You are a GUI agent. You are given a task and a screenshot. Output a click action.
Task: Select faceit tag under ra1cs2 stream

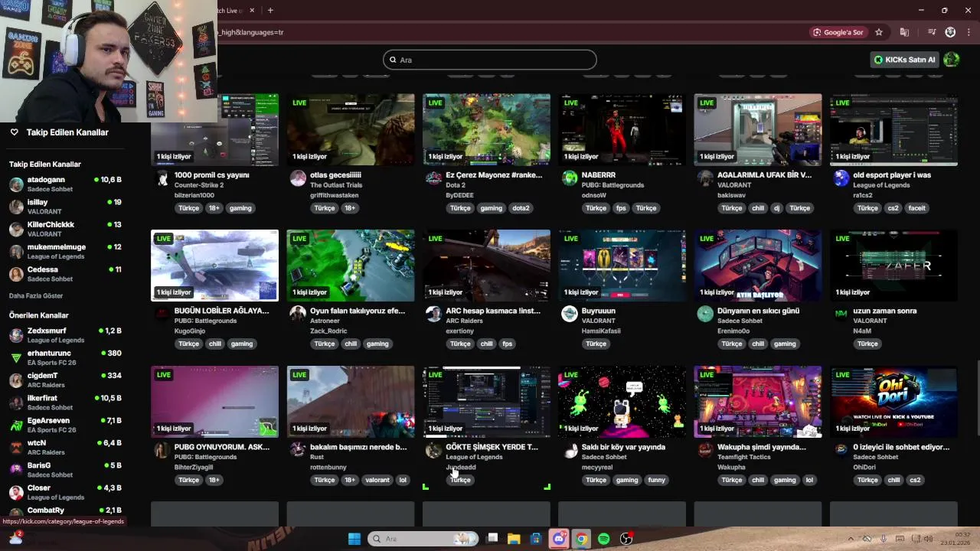click(916, 208)
